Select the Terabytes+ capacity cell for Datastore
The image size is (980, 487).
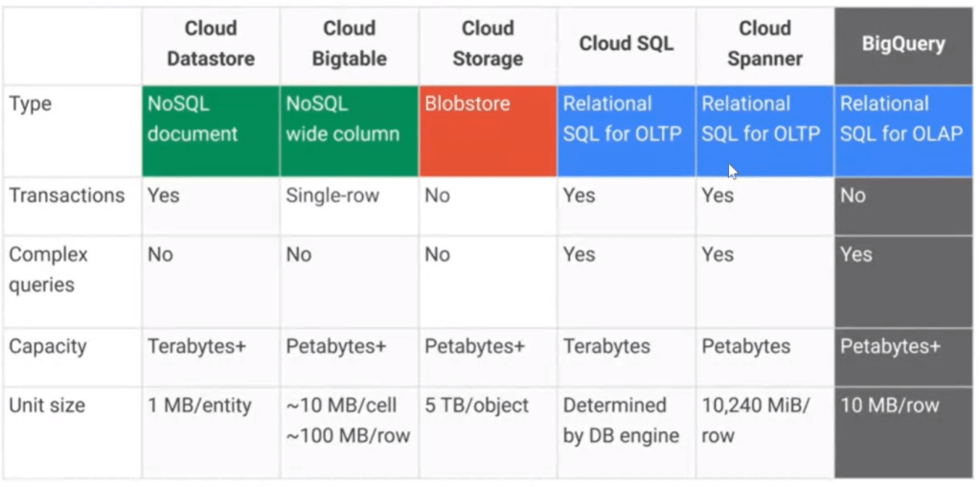[196, 346]
